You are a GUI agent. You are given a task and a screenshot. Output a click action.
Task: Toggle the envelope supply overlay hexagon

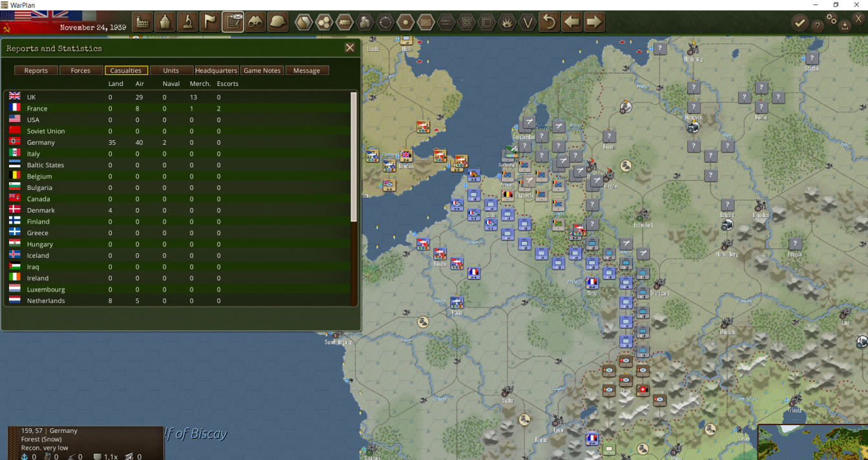(x=426, y=23)
